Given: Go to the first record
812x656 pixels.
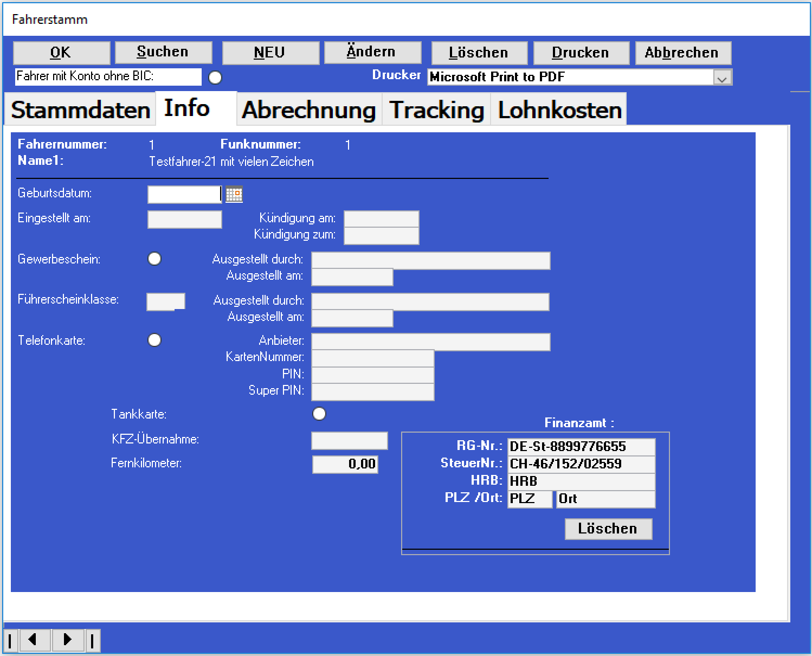Looking at the screenshot, I should coord(11,640).
